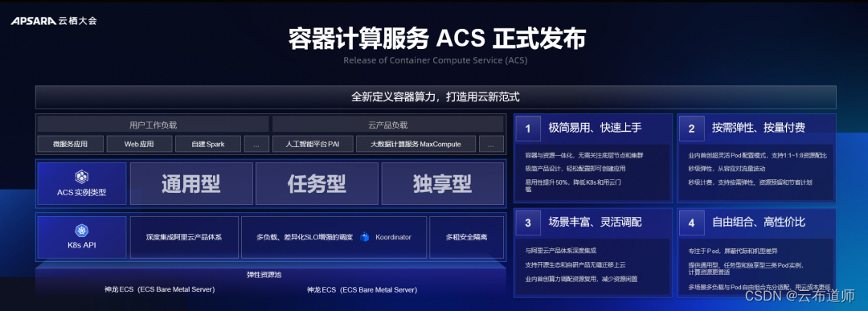
Task: Click the 微服务应用 workload box
Action: pos(70,145)
